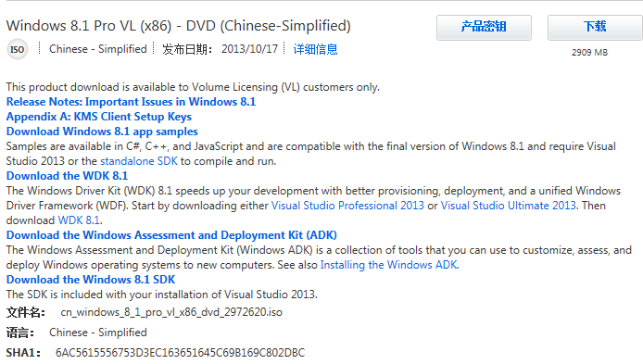
Task: Open Appendix A: KMS Client Setup Keys link
Action: pyautogui.click(x=99, y=117)
